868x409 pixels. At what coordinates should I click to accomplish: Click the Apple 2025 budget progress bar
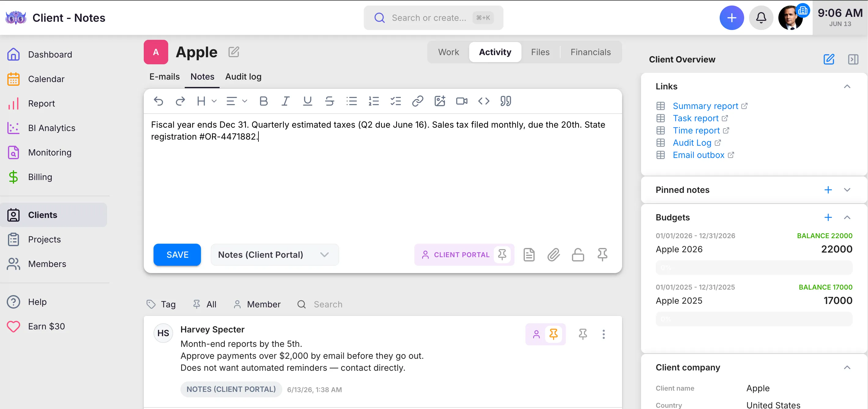754,319
